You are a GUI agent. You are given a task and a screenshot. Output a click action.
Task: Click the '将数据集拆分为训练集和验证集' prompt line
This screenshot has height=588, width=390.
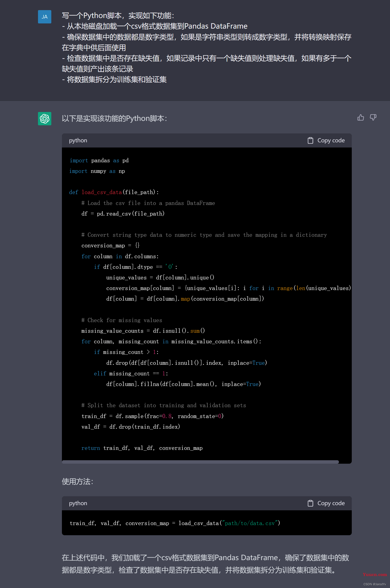pos(114,80)
